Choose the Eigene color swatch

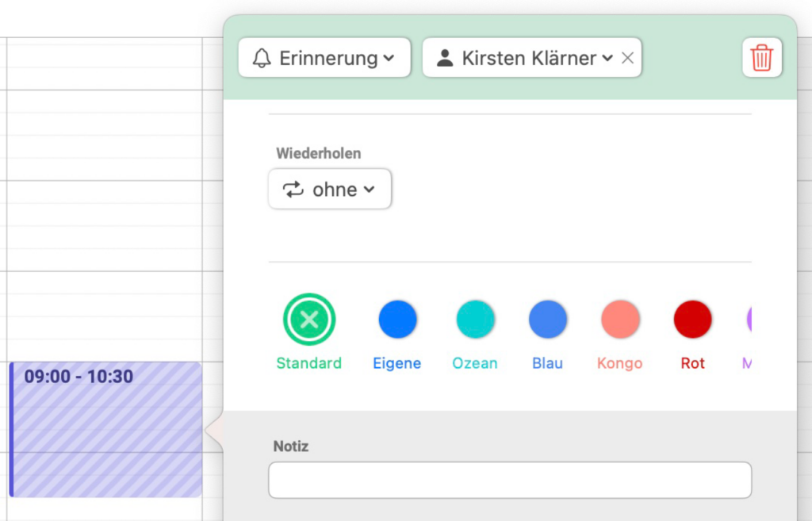(x=397, y=319)
